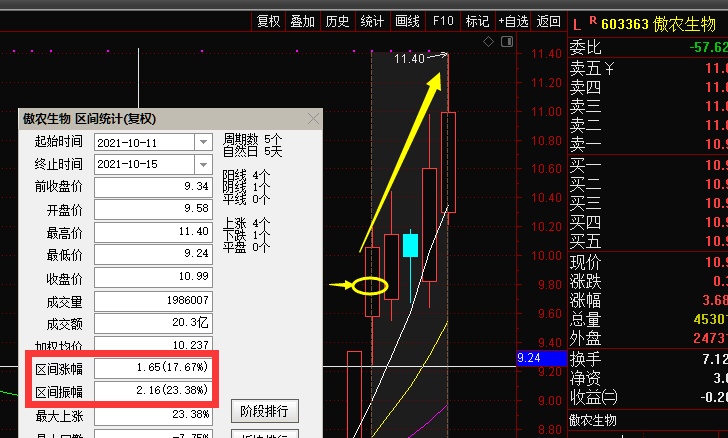The width and height of the screenshot is (728, 438).
Task: Click the 现价 row label
Action: coord(585,262)
